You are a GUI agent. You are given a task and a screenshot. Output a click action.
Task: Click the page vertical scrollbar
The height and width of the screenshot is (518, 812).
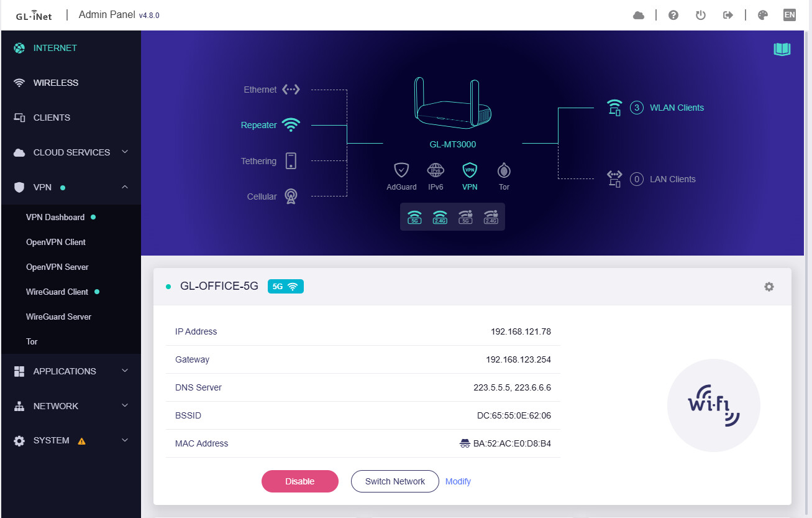pyautogui.click(x=808, y=274)
